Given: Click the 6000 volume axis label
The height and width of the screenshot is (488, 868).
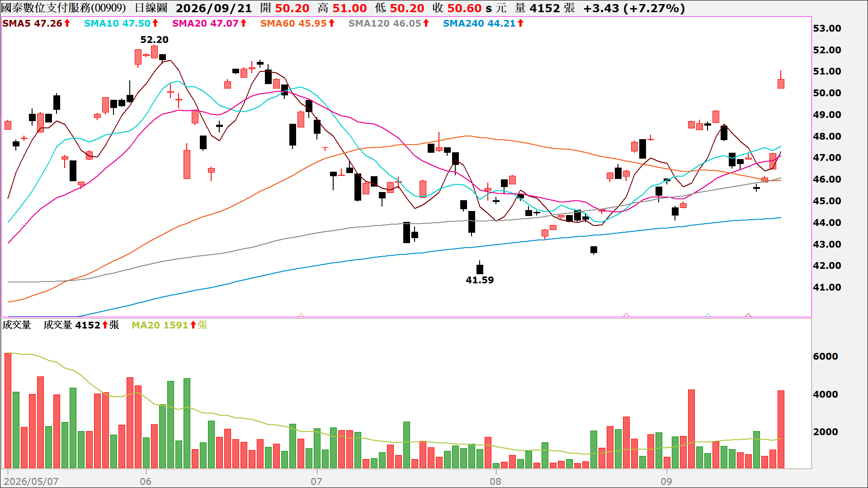Looking at the screenshot, I should (826, 357).
